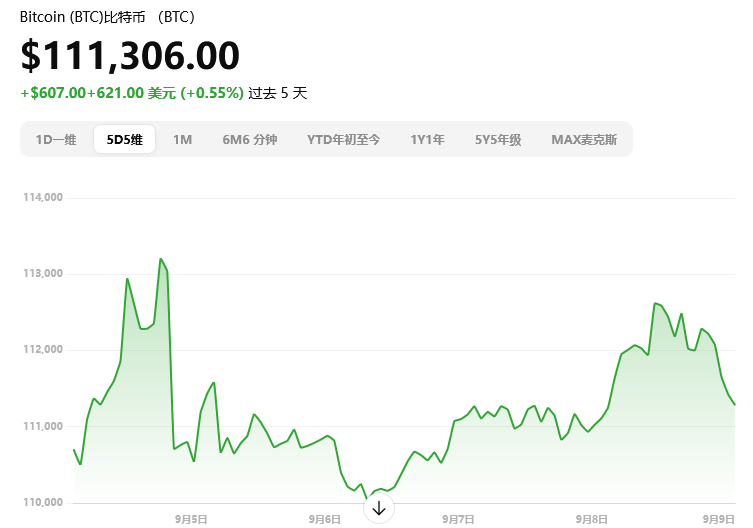The height and width of the screenshot is (528, 753).
Task: Select the YTD year-to-date tab
Action: [343, 140]
